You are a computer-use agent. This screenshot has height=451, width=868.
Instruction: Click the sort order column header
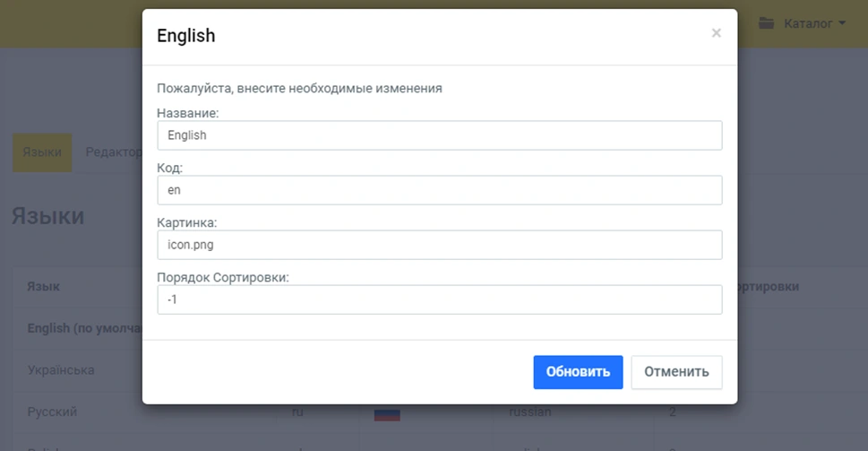click(x=768, y=286)
